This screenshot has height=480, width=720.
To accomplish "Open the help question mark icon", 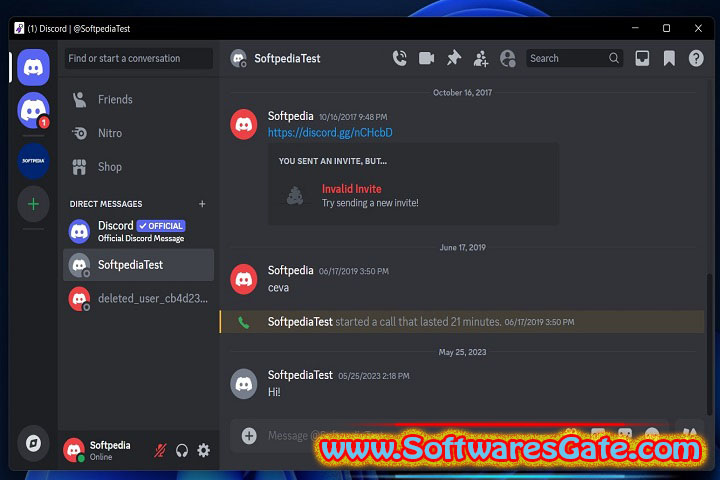I will click(x=696, y=58).
